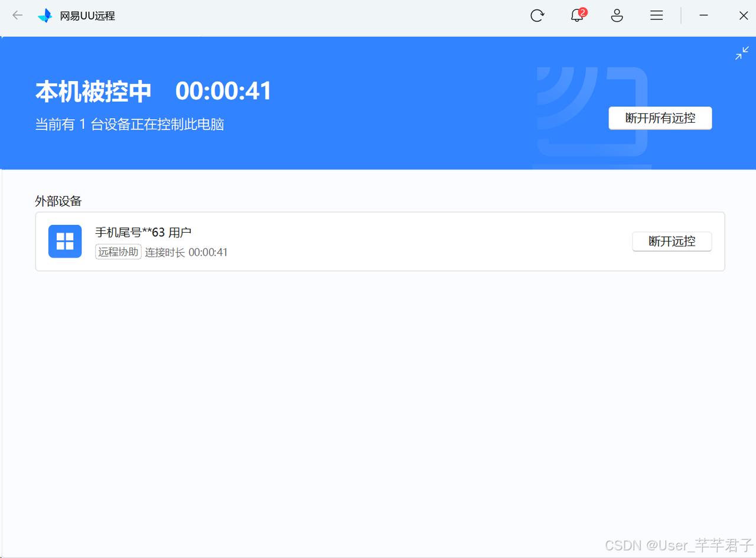Open the notification bell with red badge
756x558 pixels.
[x=577, y=16]
